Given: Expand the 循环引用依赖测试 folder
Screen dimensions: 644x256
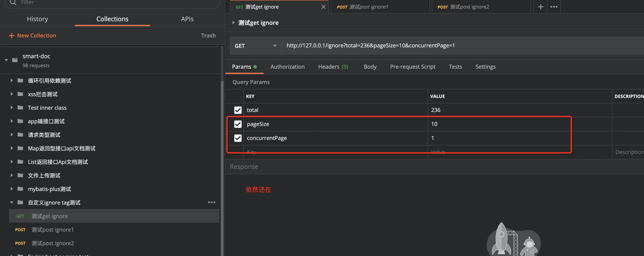Looking at the screenshot, I should click(x=11, y=80).
